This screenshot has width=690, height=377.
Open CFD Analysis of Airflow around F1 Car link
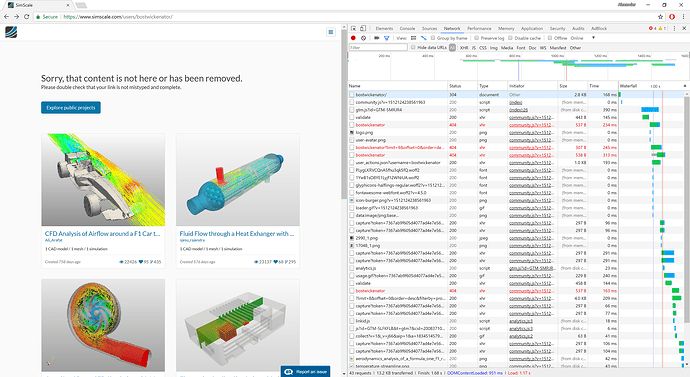tap(102, 234)
